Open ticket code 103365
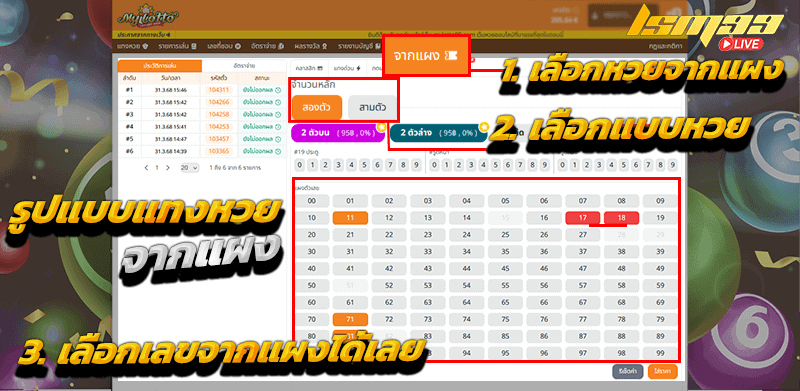Image resolution: width=800 pixels, height=391 pixels. point(219,151)
